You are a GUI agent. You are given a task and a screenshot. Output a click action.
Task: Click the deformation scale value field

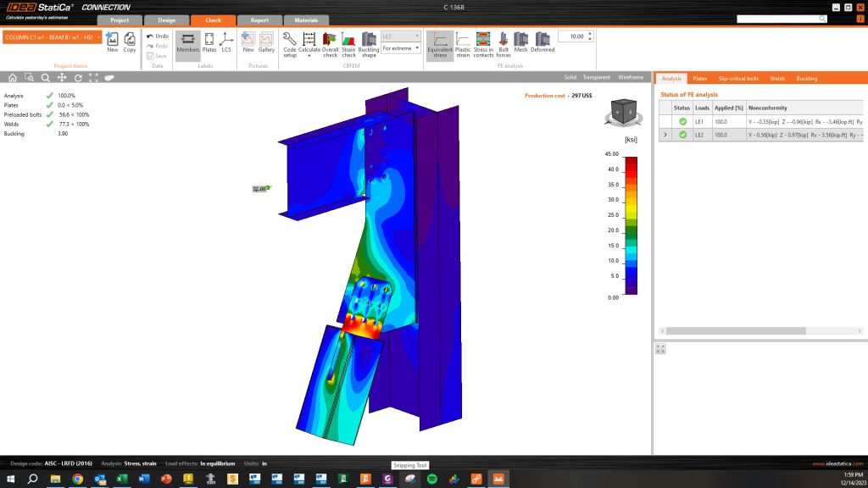[572, 36]
